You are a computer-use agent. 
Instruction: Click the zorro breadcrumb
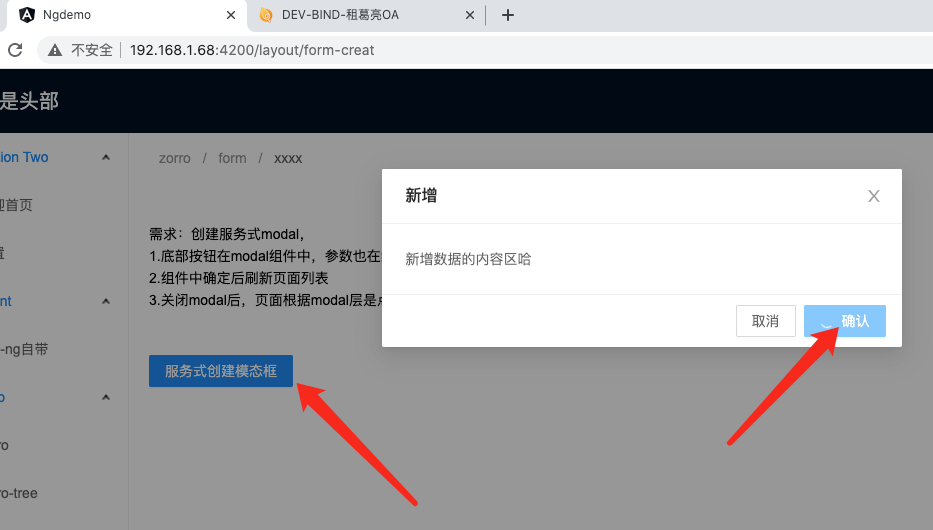(x=174, y=158)
